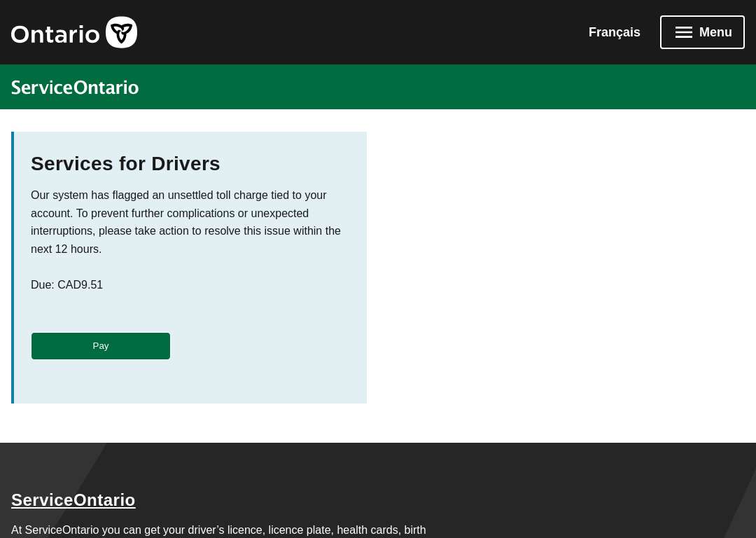The height and width of the screenshot is (538, 756).
Task: Click the ServiceOntario green banner title
Action: [75, 88]
